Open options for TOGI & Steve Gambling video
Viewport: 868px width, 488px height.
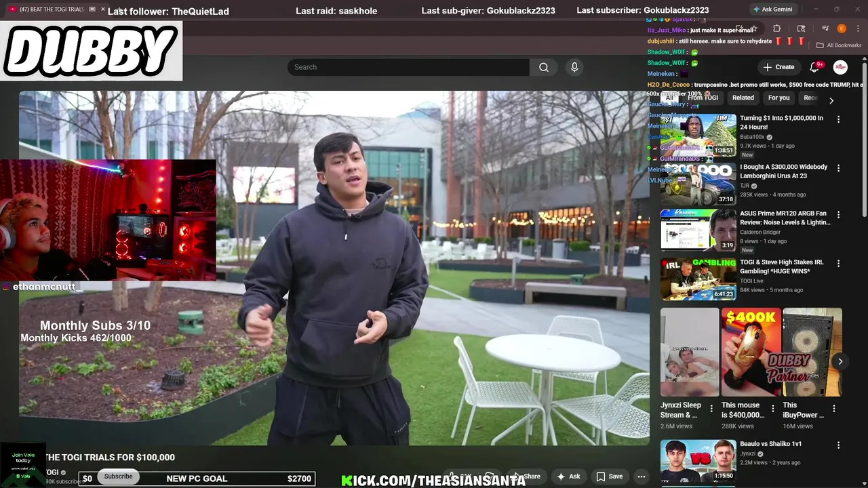pyautogui.click(x=838, y=263)
